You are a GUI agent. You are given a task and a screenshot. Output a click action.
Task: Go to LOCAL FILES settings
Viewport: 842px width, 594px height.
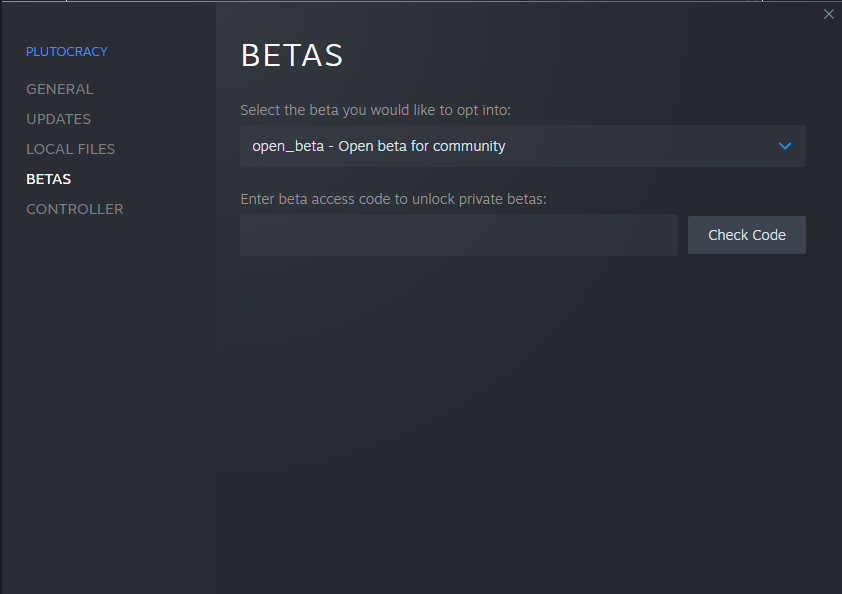(x=70, y=149)
